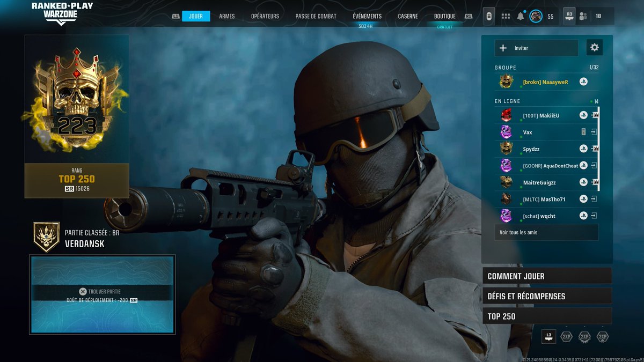Open the OPÉRATEURS tab
This screenshot has width=644, height=362.
click(265, 16)
